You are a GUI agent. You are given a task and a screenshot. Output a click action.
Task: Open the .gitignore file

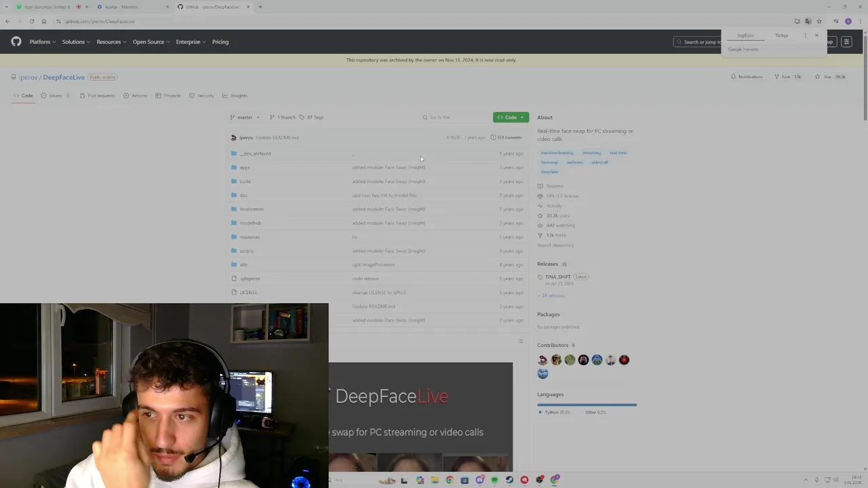click(x=250, y=279)
